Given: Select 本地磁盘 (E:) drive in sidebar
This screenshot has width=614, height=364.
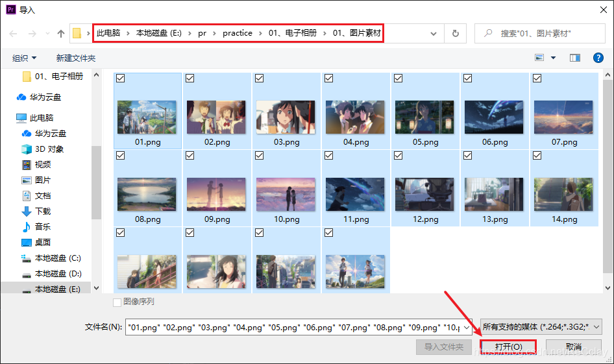Looking at the screenshot, I should point(51,289).
